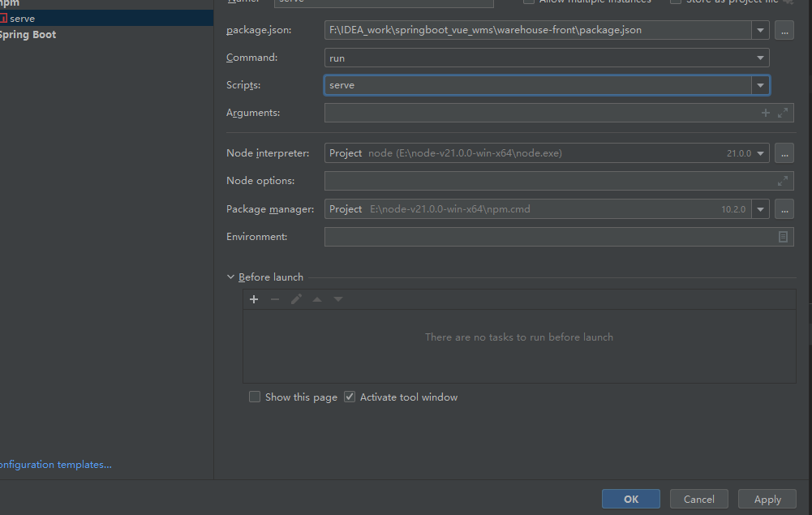This screenshot has height=515, width=812.
Task: Click the plus icon in Arguments field
Action: (x=766, y=113)
